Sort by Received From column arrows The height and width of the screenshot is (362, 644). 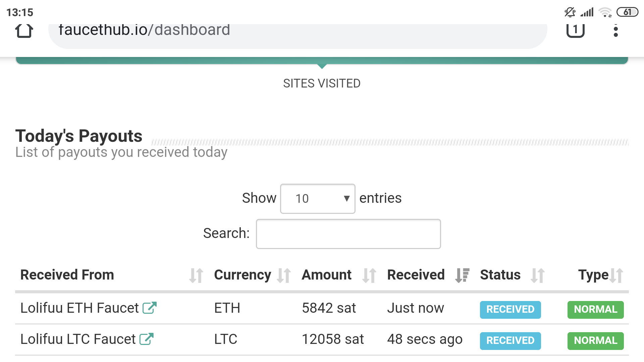tap(196, 276)
